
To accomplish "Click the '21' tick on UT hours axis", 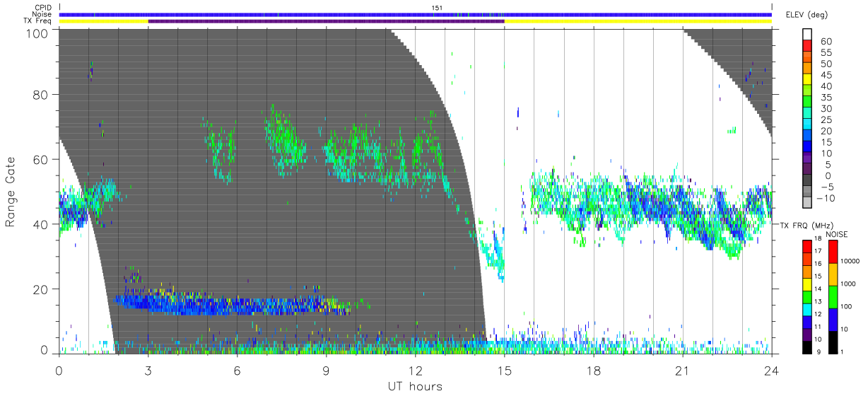I will coord(682,369).
